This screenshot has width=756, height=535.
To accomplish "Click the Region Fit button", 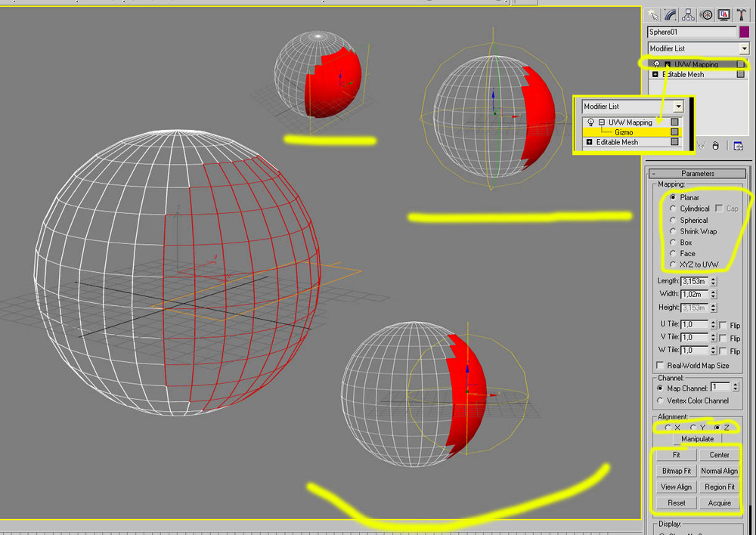I will (720, 487).
